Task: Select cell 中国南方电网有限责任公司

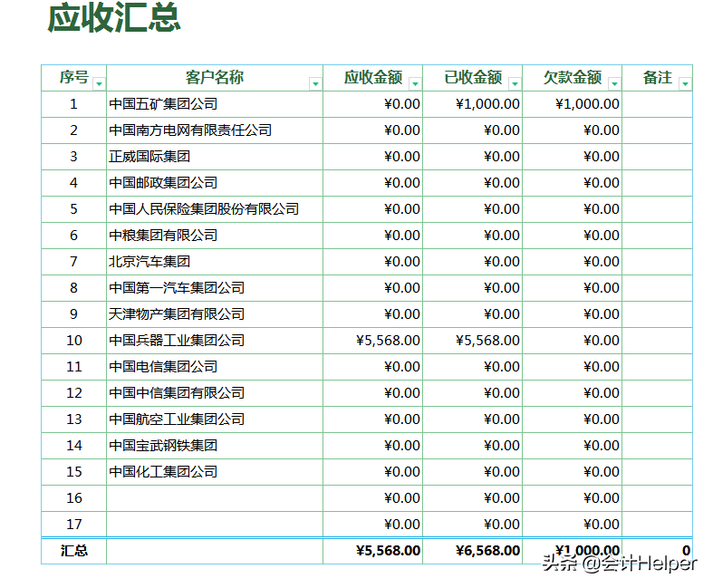Action: pos(215,130)
